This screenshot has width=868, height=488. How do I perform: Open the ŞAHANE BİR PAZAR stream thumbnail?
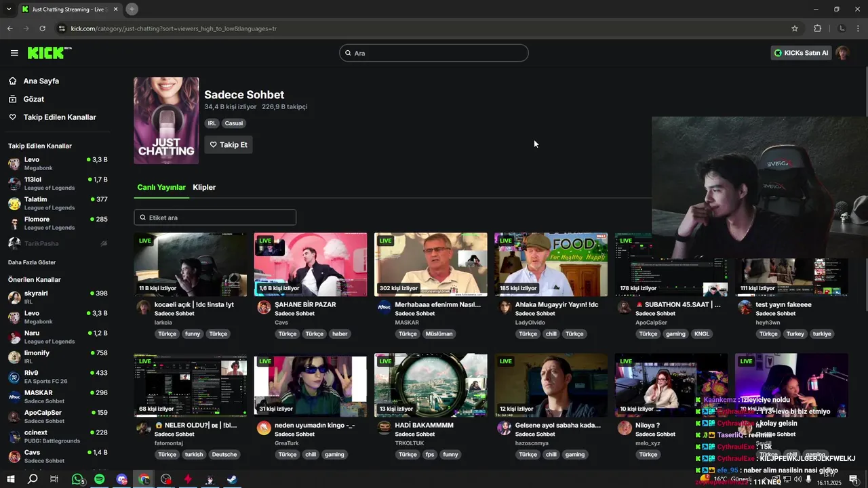click(x=311, y=264)
